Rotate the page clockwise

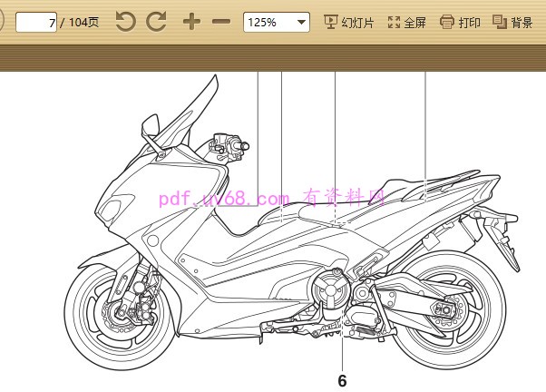[156, 22]
